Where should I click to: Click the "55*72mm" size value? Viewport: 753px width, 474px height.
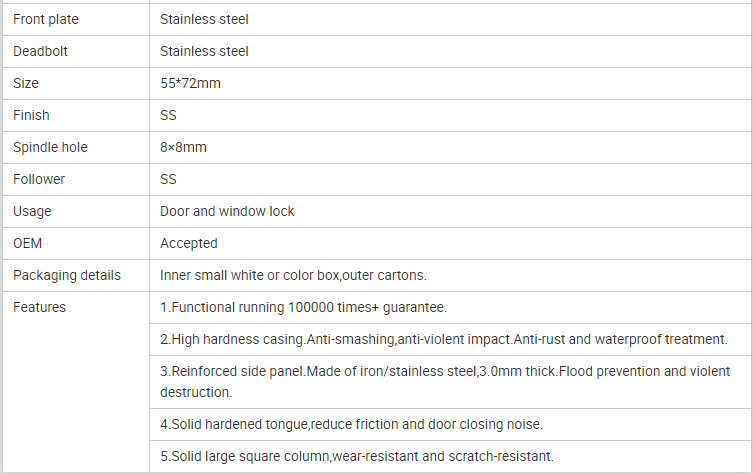pos(190,83)
